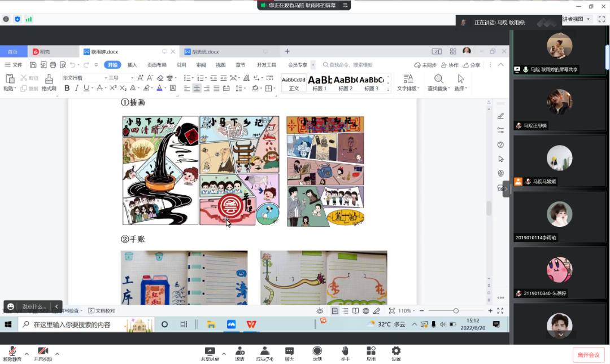Open the 页面布局 ribbon tab
This screenshot has width=610, height=364.
(157, 65)
